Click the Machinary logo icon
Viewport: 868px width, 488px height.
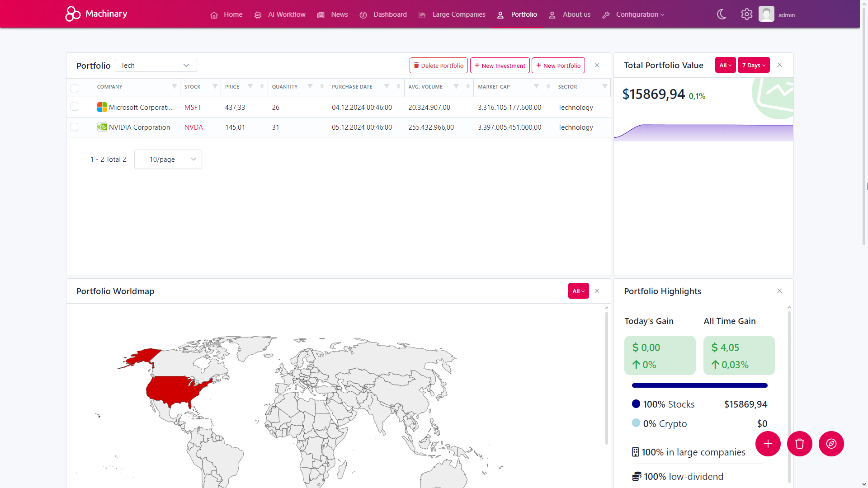pyautogui.click(x=73, y=14)
